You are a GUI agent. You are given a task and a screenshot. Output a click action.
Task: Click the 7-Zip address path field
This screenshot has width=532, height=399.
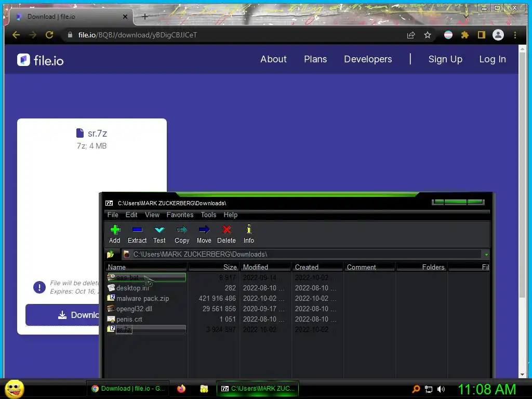[x=302, y=254]
